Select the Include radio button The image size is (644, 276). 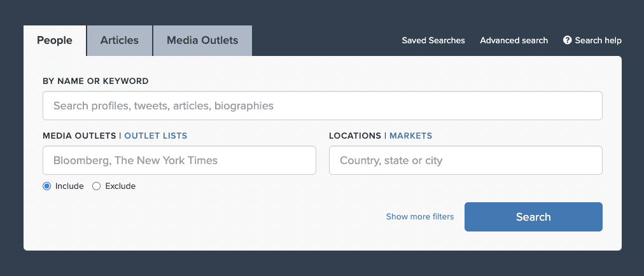pyautogui.click(x=47, y=186)
